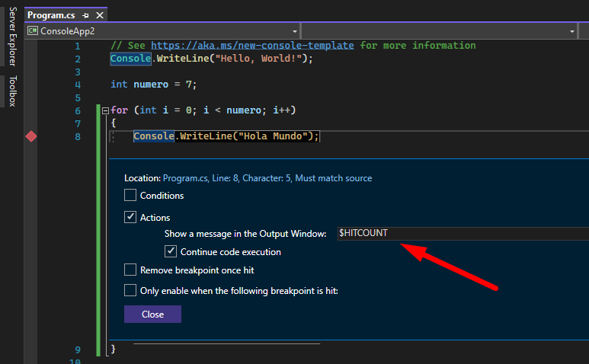Screen dimensions: 589x364
Task: Open the Server Explorer side panel
Action: click(x=12, y=36)
